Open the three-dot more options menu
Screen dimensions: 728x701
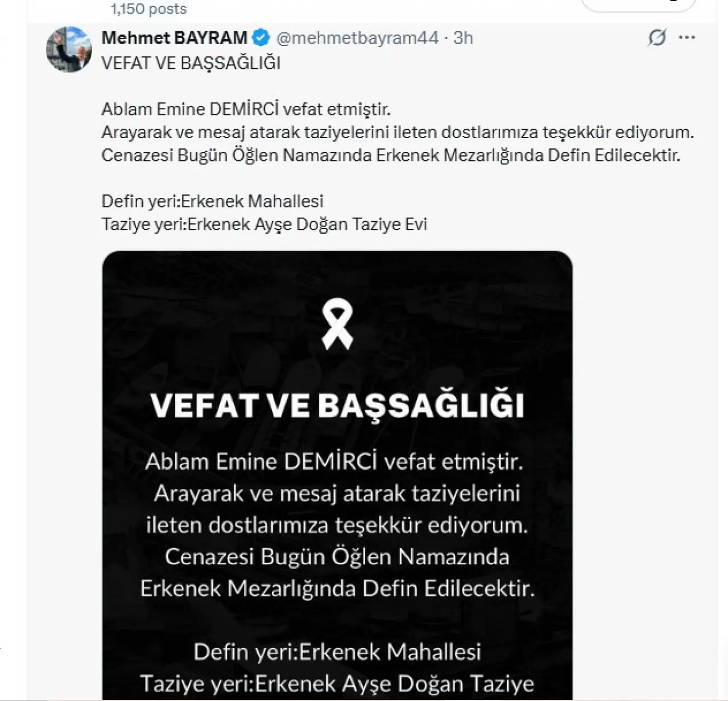point(687,38)
